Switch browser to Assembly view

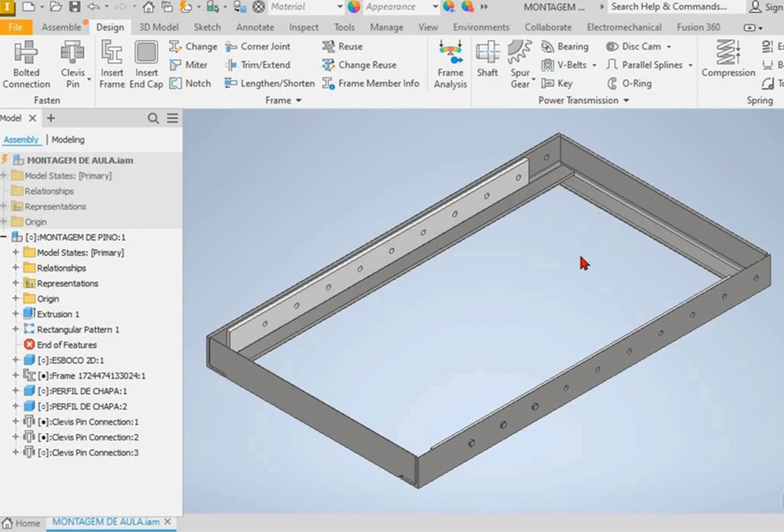point(21,140)
